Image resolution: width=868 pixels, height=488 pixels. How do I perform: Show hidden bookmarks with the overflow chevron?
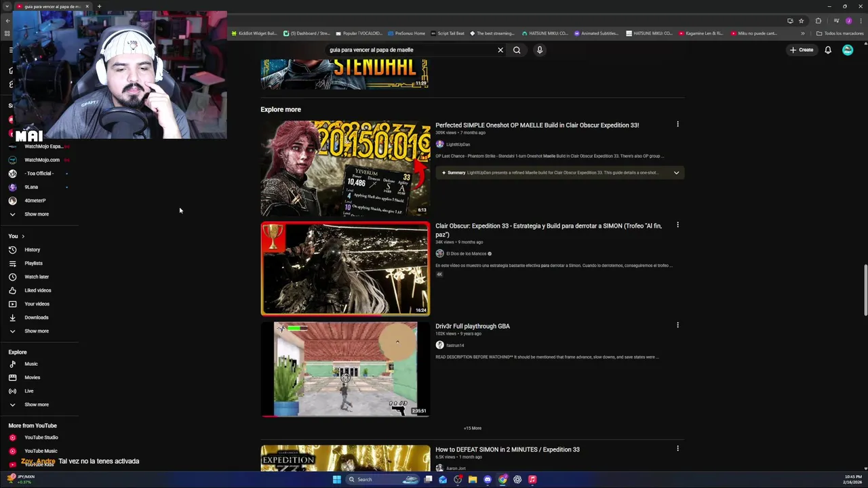pos(803,33)
